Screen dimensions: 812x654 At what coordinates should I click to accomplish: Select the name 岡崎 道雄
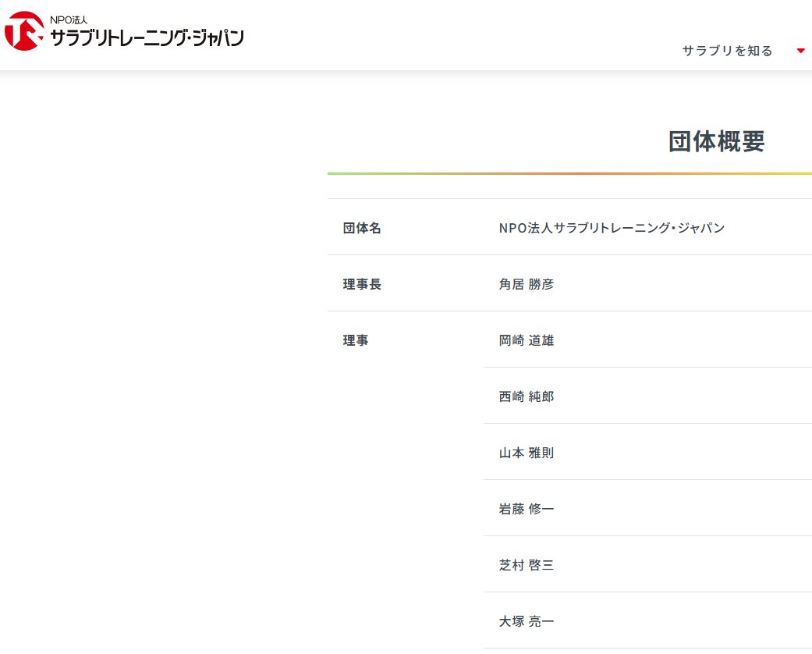(527, 340)
